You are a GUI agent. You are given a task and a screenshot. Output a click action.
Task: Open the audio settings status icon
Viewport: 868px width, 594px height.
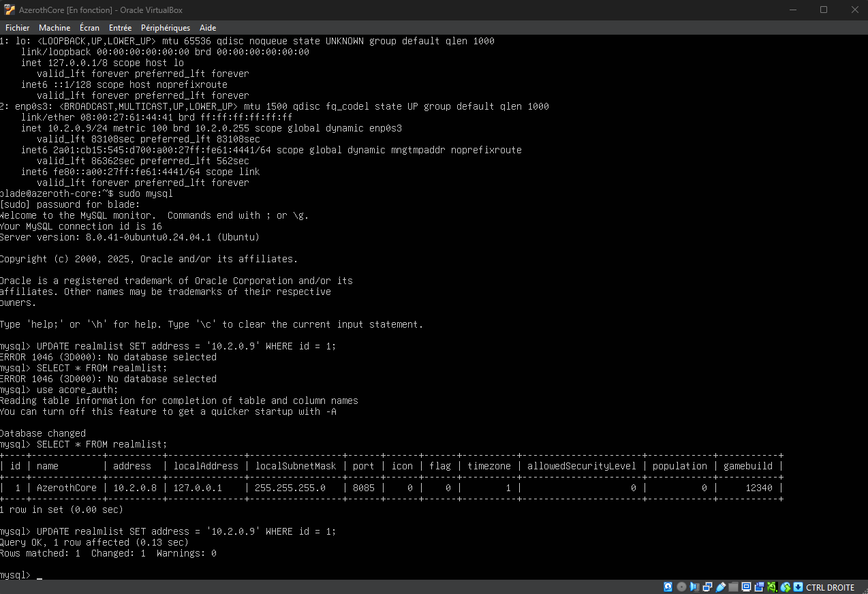[x=694, y=587]
